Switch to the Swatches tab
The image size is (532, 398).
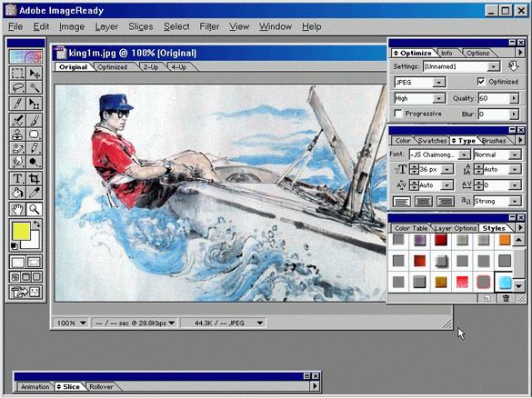(432, 140)
